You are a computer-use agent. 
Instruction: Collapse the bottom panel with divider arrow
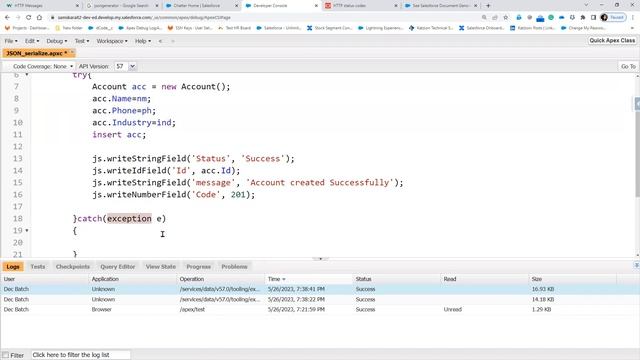point(320,258)
